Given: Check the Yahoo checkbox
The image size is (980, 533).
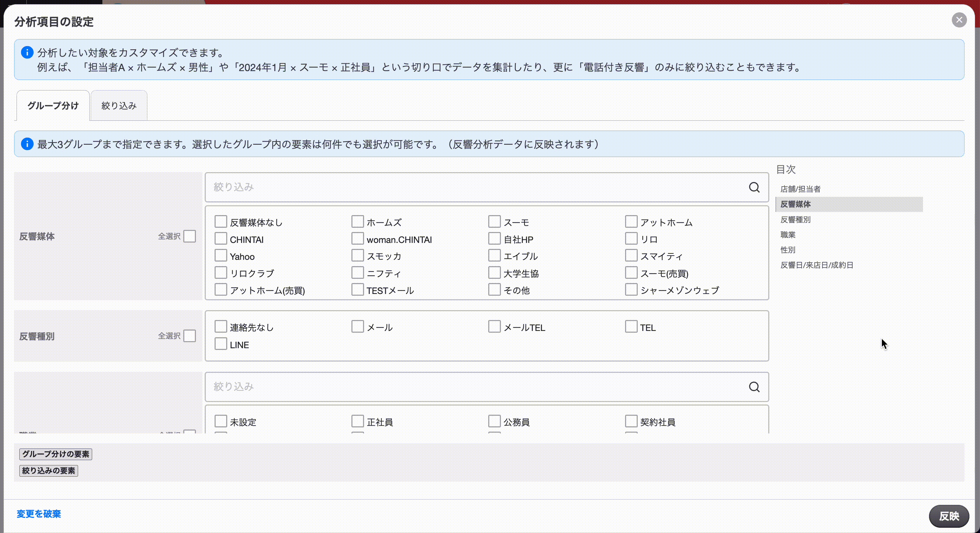Looking at the screenshot, I should click(x=221, y=256).
